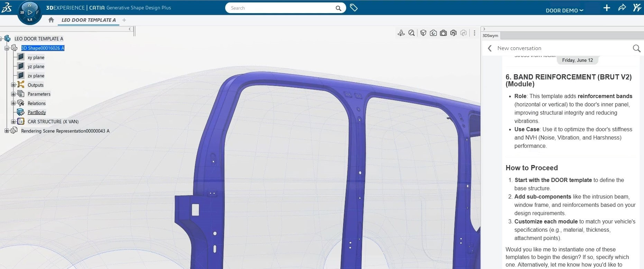Open the DOOR DEMO dropdown
The height and width of the screenshot is (269, 644).
pos(564,10)
